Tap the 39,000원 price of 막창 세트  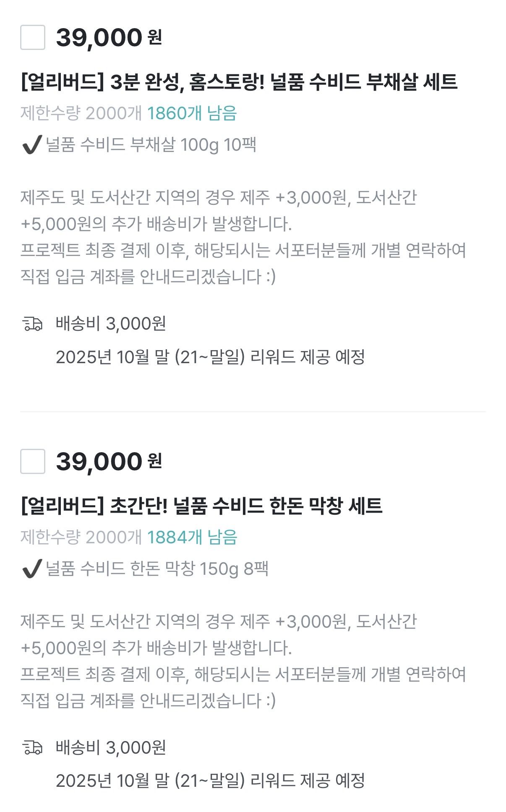[109, 461]
